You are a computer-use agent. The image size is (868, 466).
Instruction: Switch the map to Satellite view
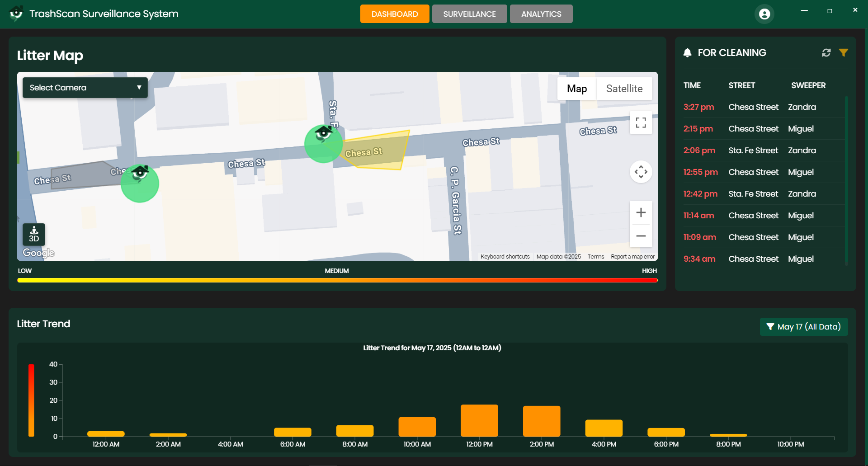pos(624,89)
